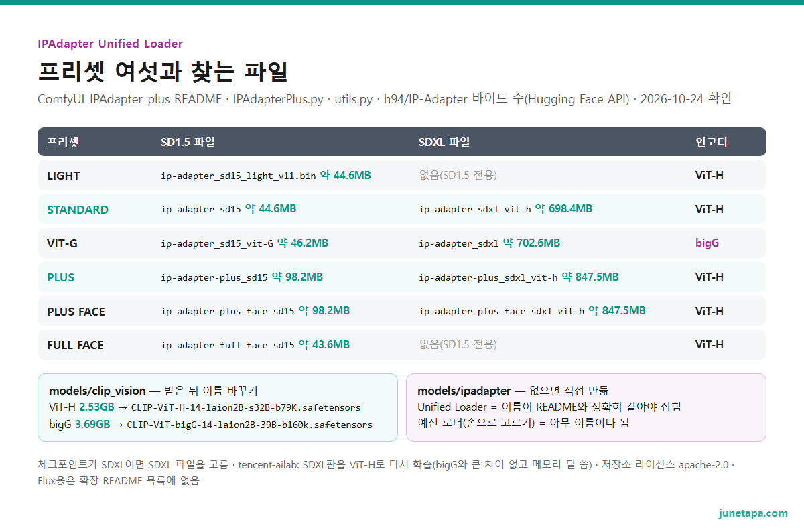Click the '예전 로더(손으로 고르기)' line
This screenshot has height=532, width=804.
523,424
